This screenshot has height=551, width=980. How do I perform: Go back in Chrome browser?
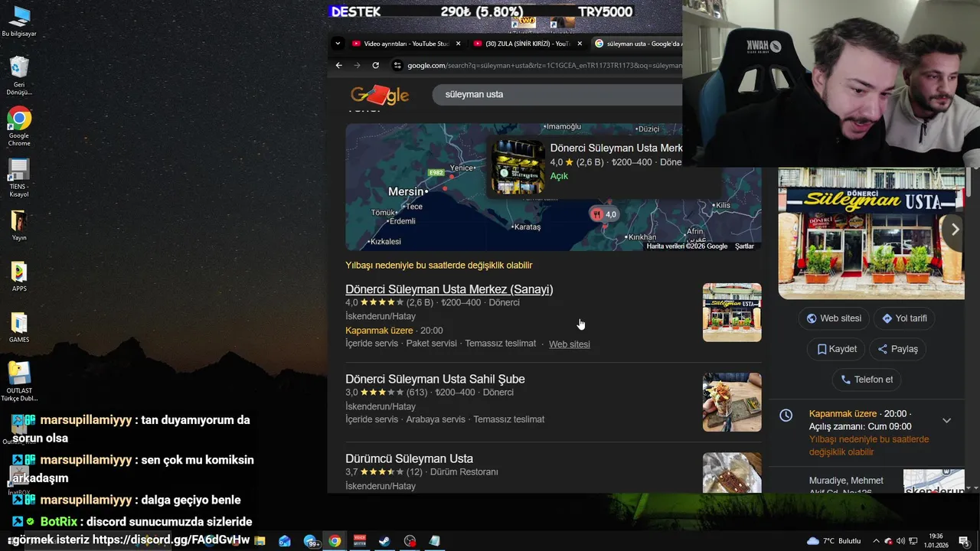point(339,65)
